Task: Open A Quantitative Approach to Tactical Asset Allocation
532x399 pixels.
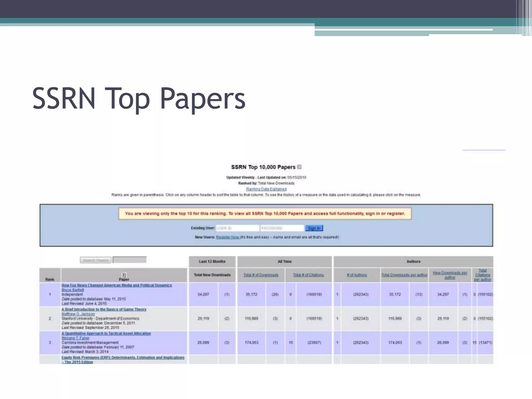Action: tap(106, 334)
